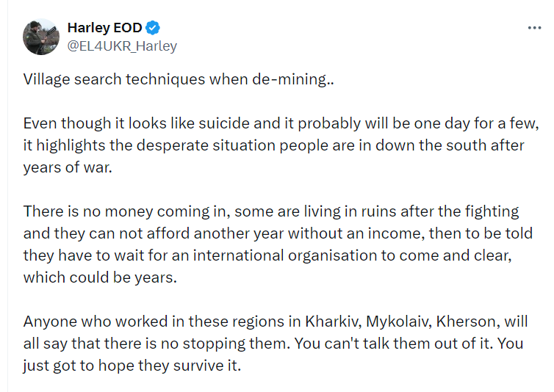Click the word 'de-mining' in the first line
Screen dimensions: 554x392
coord(289,79)
